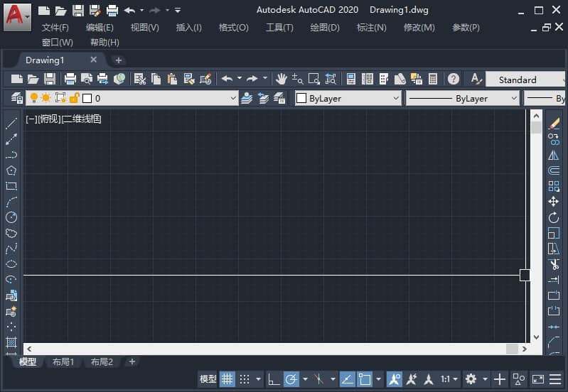Select the Trim tool
Screen dimensions: 568x392
tap(554, 264)
